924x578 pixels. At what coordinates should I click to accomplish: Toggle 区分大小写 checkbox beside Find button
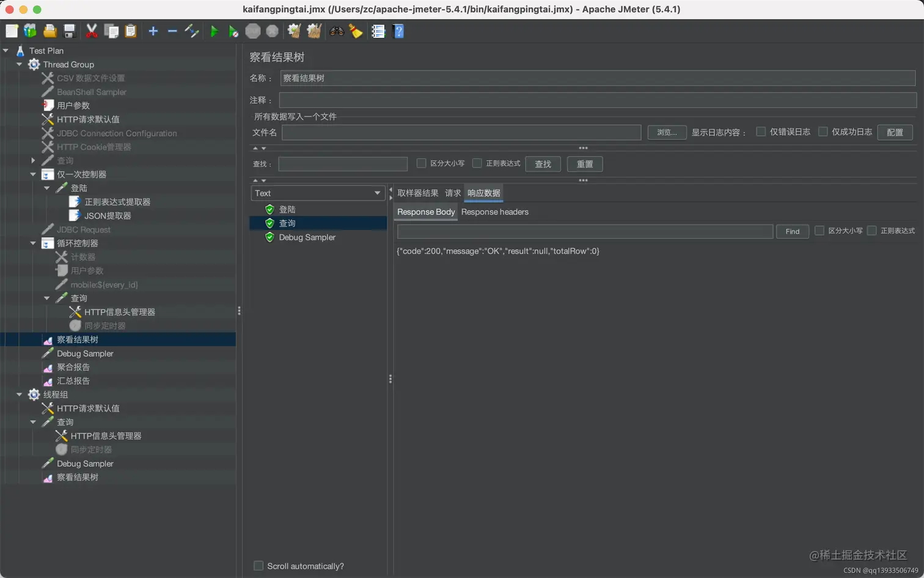820,231
